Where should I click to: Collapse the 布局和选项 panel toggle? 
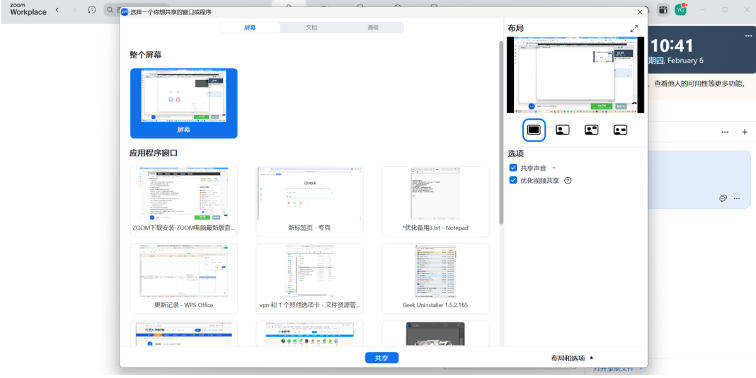(572, 358)
